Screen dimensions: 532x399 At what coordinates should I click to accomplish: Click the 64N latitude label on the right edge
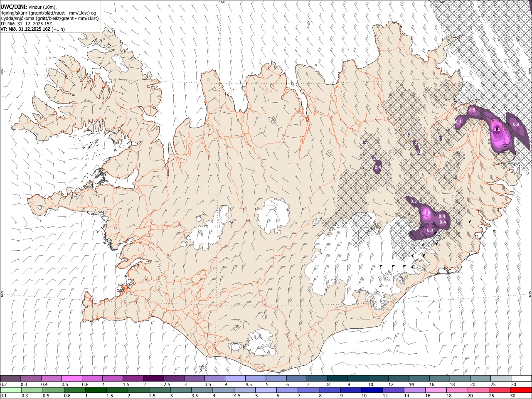point(530,294)
